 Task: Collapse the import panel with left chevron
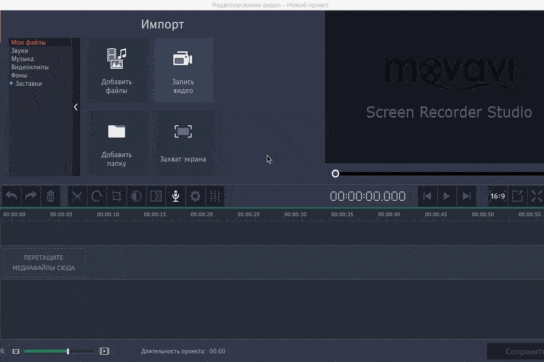point(76,107)
